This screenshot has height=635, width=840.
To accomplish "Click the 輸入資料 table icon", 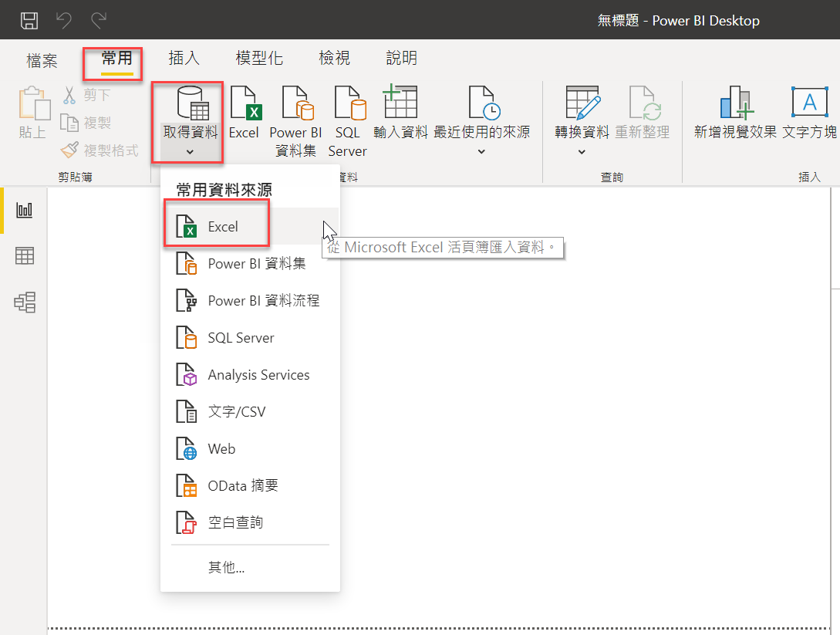I will point(400,102).
